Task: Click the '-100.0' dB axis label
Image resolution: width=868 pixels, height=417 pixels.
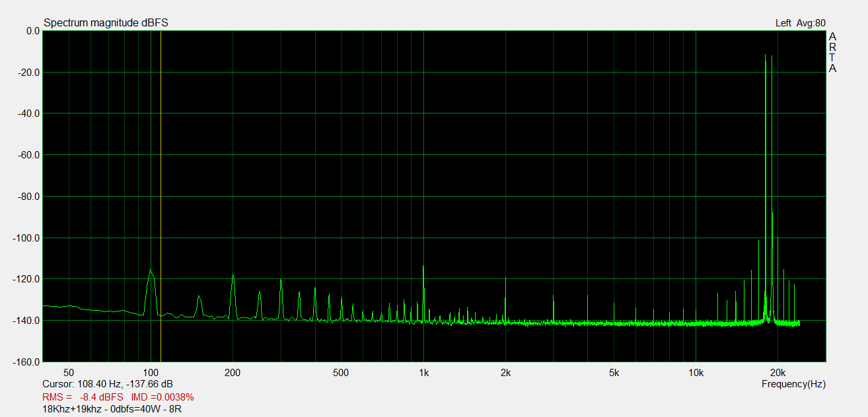Action: (27, 238)
